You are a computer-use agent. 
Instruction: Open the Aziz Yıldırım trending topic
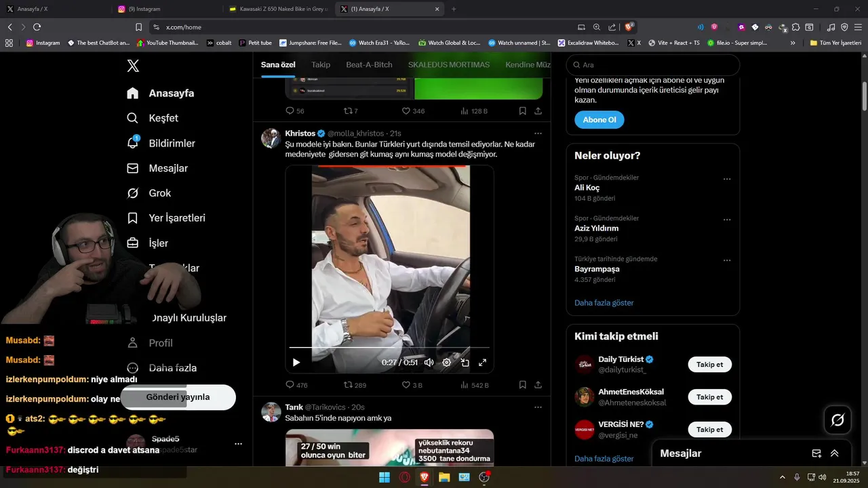click(596, 228)
